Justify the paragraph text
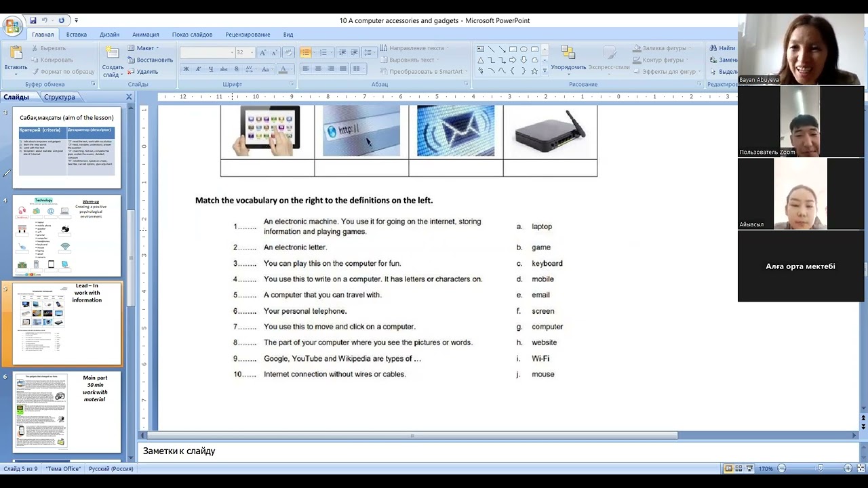 coord(343,69)
